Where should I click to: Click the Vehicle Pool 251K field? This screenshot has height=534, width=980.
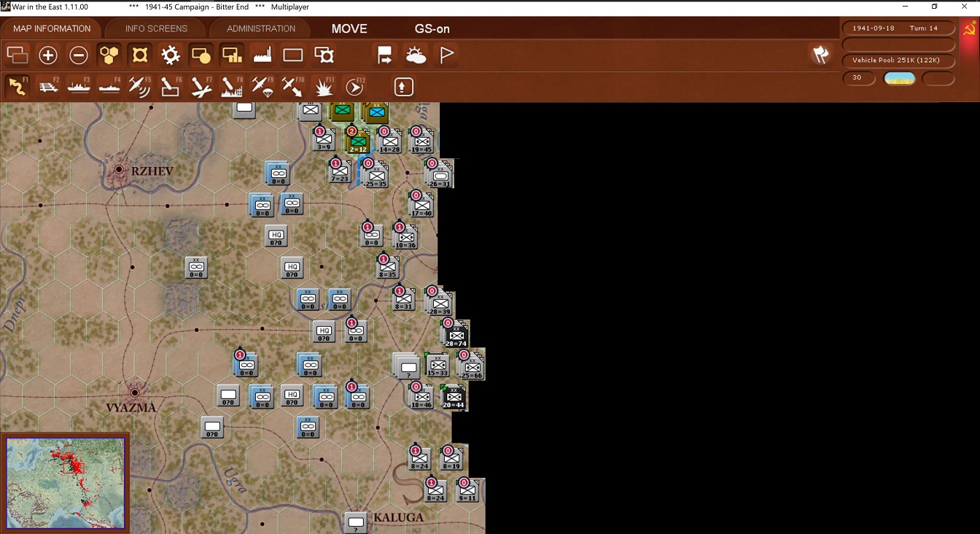pyautogui.click(x=899, y=61)
